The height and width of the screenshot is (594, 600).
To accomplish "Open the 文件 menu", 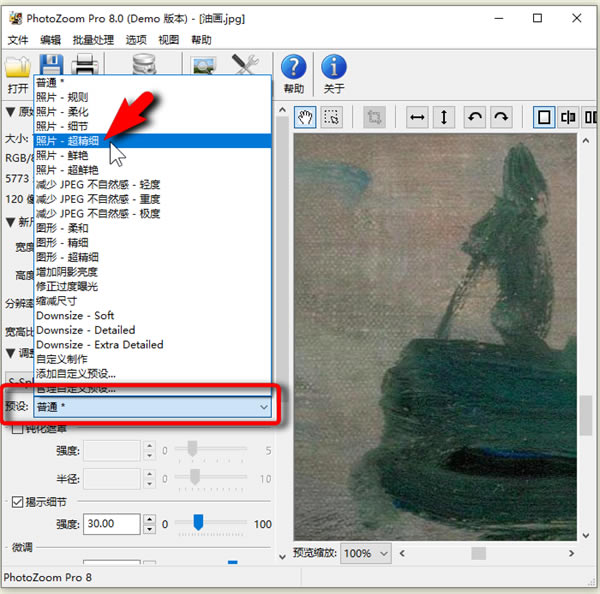I will pyautogui.click(x=18, y=40).
